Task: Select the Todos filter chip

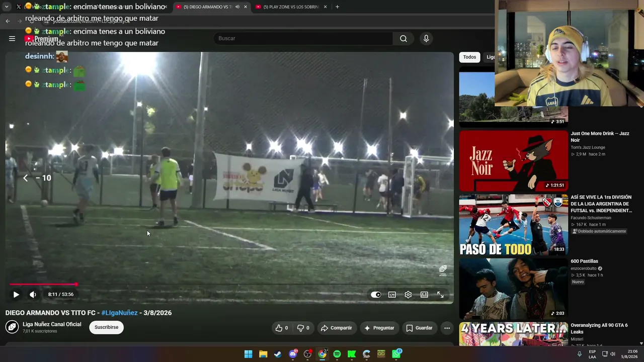Action: [469, 57]
